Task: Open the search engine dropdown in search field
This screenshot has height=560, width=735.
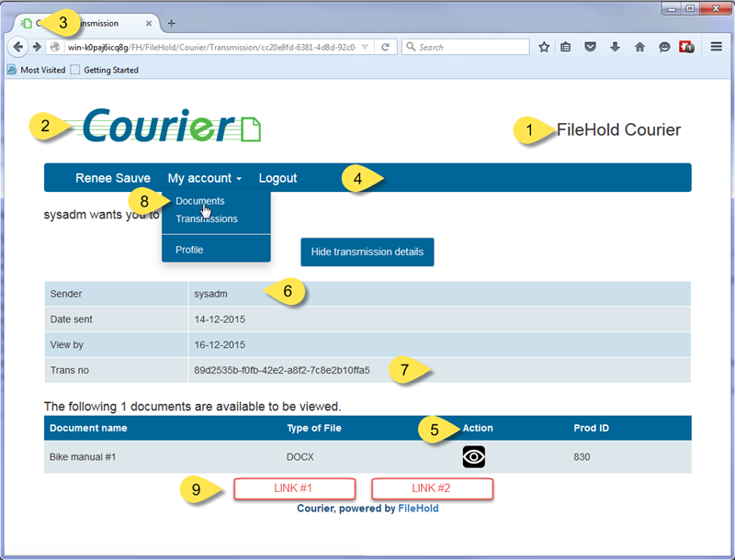Action: point(409,46)
